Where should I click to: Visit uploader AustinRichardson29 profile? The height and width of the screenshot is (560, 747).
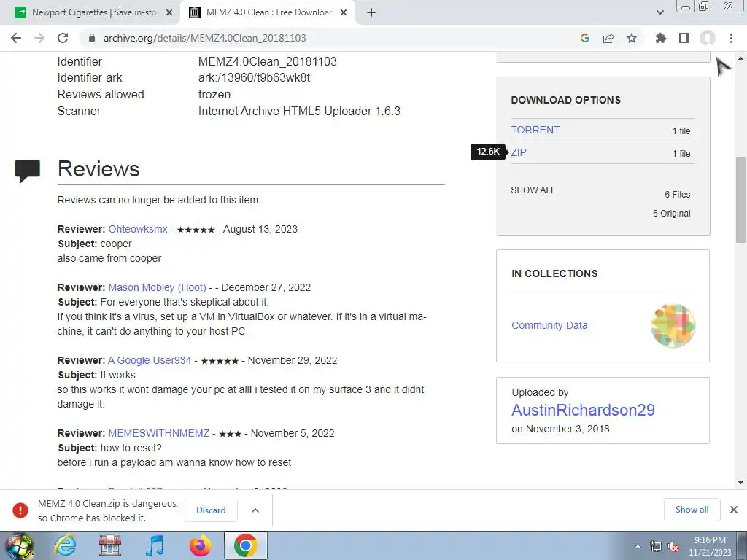point(583,410)
